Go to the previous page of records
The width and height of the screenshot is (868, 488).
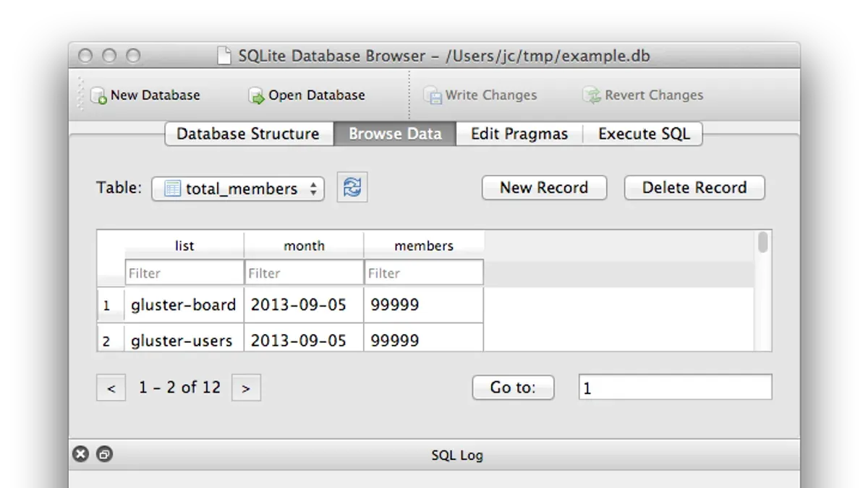tap(111, 388)
